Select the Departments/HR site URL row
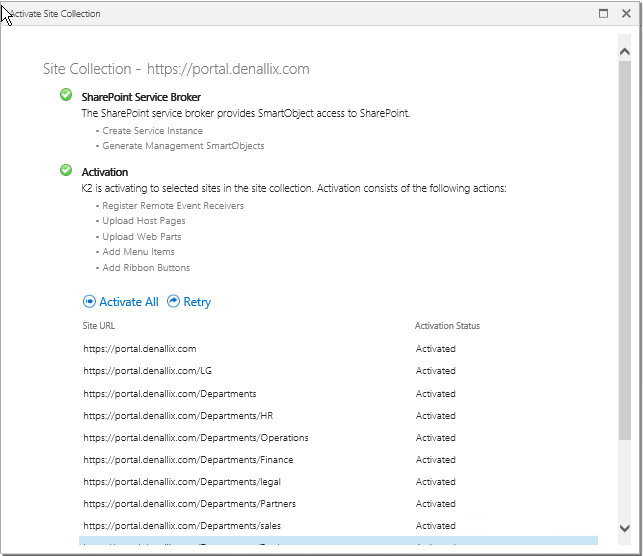This screenshot has height=556, width=643. tap(177, 416)
